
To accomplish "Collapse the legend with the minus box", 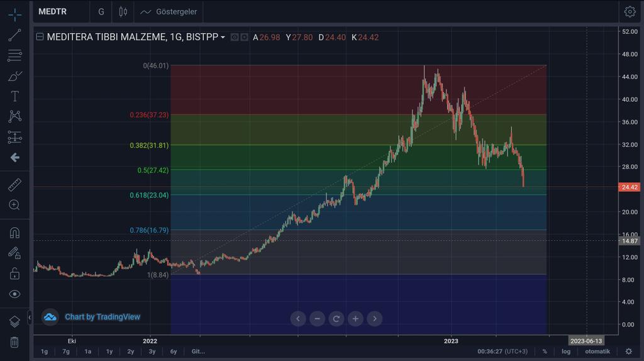I will pyautogui.click(x=40, y=36).
